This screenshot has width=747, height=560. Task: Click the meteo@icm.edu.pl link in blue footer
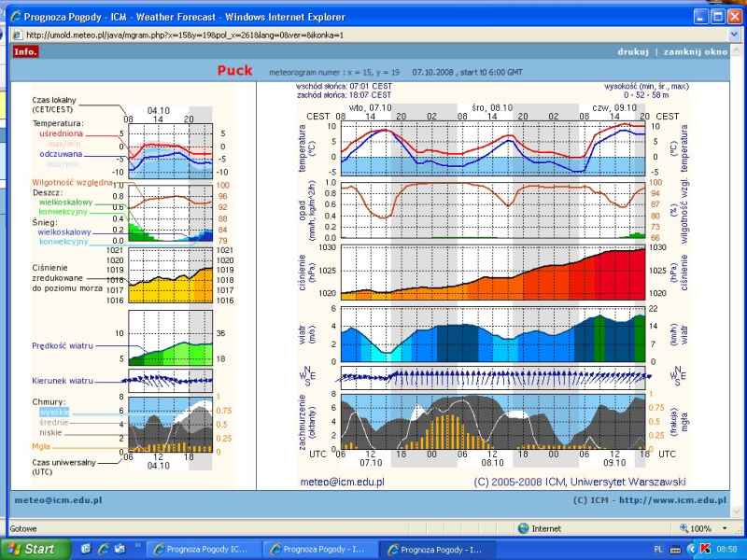pyautogui.click(x=58, y=500)
